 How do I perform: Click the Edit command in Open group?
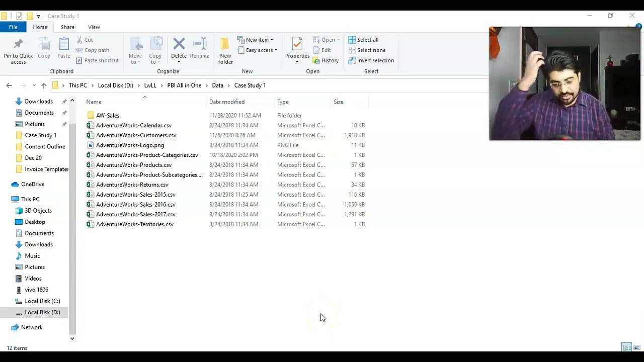pos(322,50)
